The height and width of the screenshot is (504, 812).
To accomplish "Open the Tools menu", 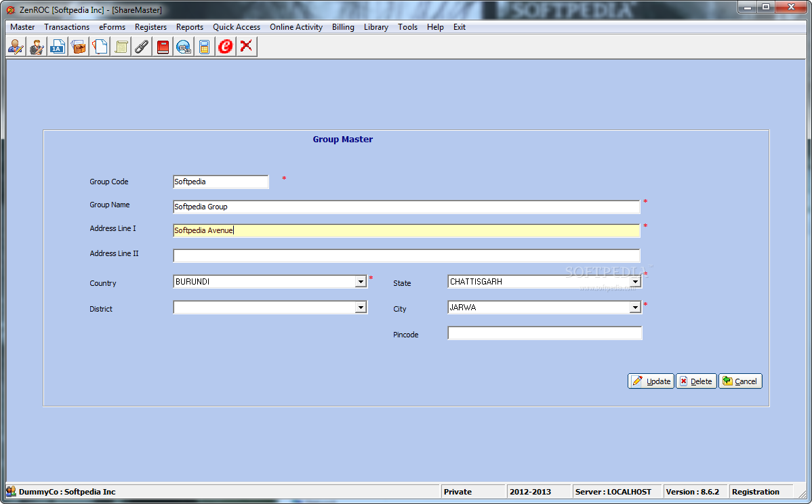I will pyautogui.click(x=407, y=27).
